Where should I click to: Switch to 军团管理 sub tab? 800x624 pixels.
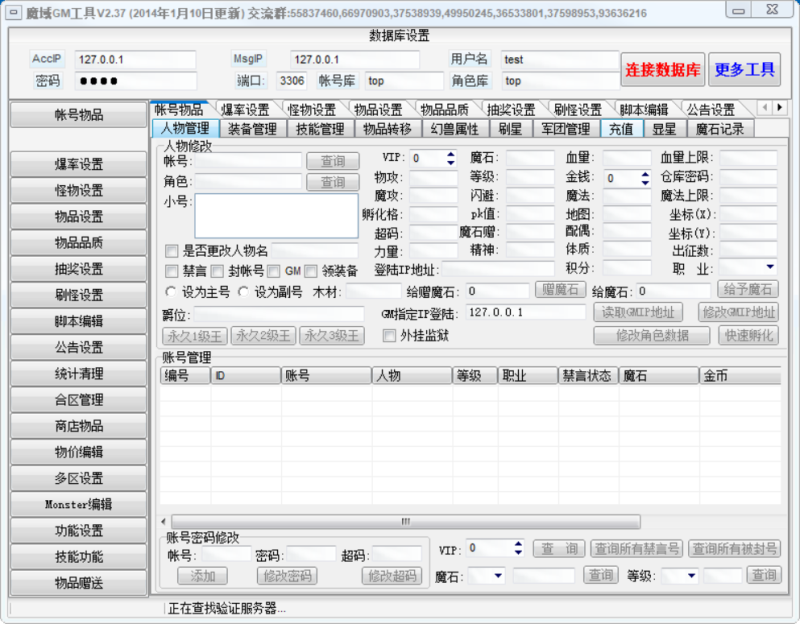coord(566,129)
